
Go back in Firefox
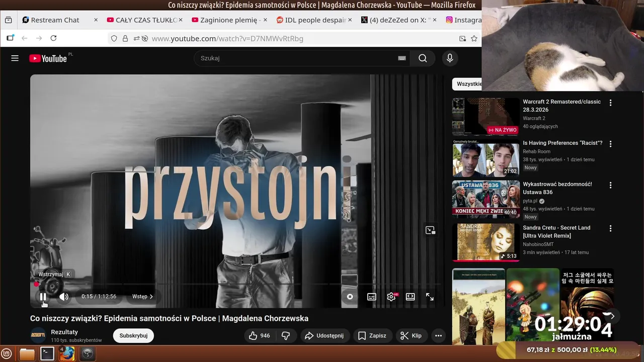pos(24,38)
